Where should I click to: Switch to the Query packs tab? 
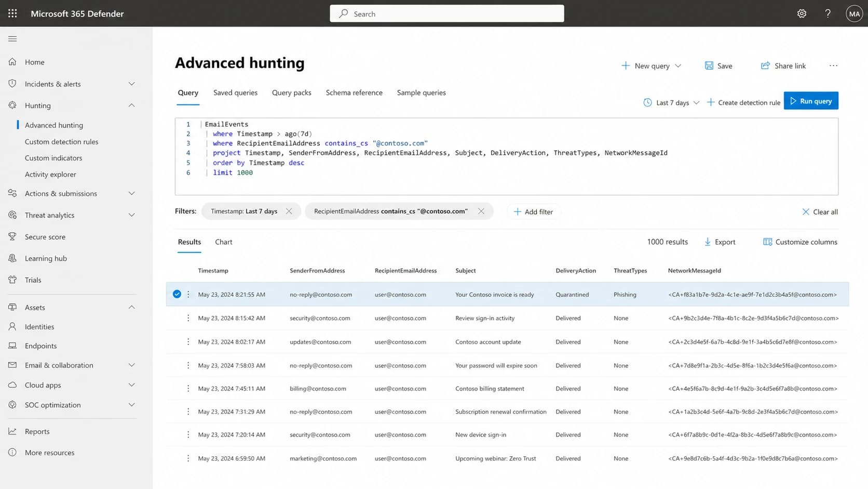(292, 92)
